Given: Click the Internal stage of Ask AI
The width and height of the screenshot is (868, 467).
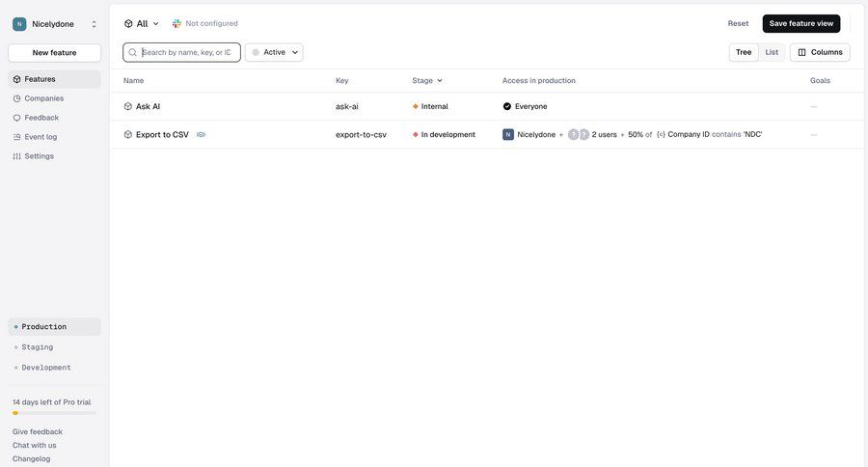Looking at the screenshot, I should tap(430, 106).
